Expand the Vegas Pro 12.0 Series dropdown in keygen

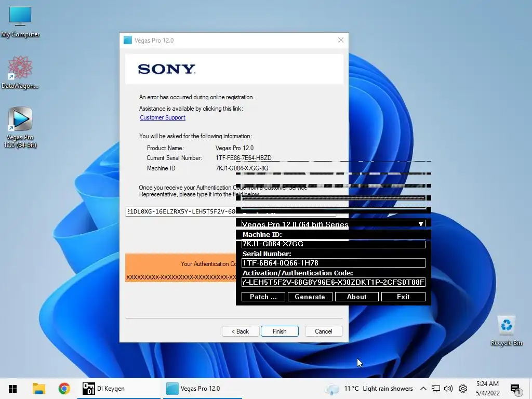coord(421,224)
